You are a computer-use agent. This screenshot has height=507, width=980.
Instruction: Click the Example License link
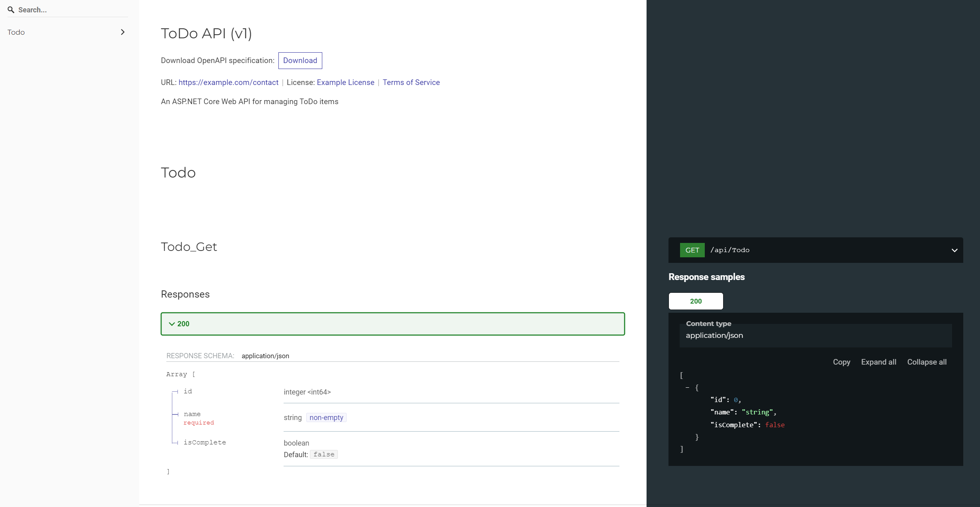pyautogui.click(x=345, y=82)
